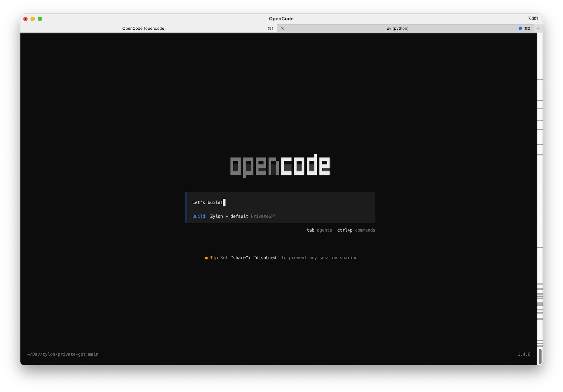Click the orange Tip bullet
Image resolution: width=563 pixels, height=392 pixels.
[206, 258]
